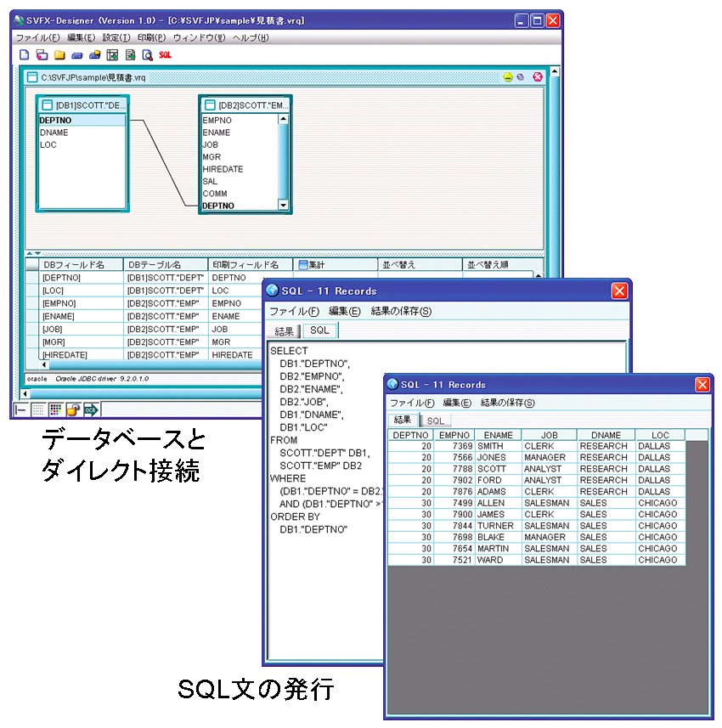Select EMPNO field in DB2 EMP table
The image size is (722, 728).
[240, 121]
